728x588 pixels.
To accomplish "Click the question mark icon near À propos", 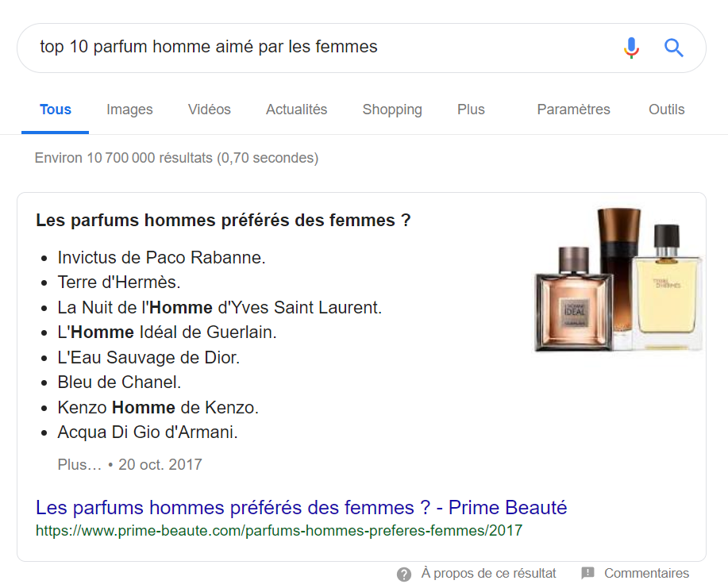I will click(x=404, y=574).
